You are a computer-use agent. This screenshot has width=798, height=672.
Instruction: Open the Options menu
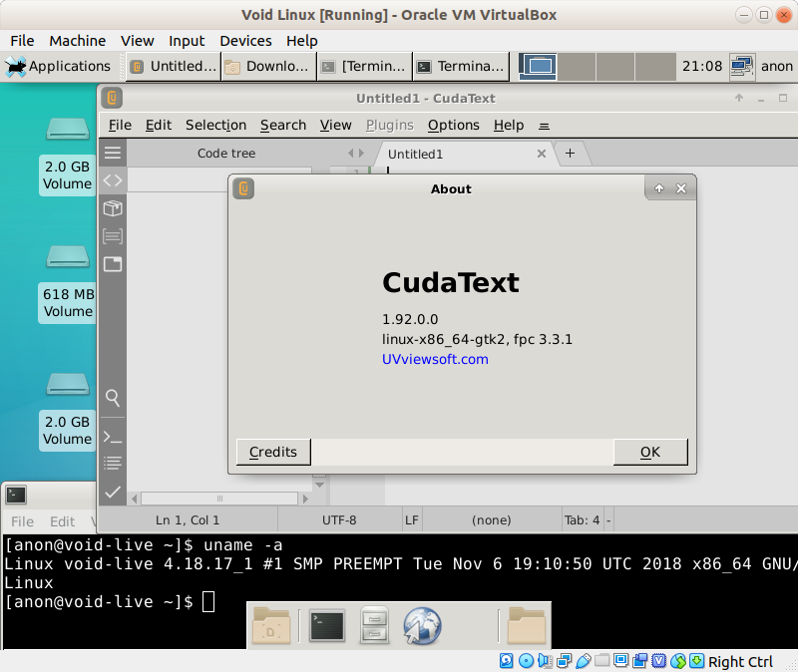click(453, 125)
